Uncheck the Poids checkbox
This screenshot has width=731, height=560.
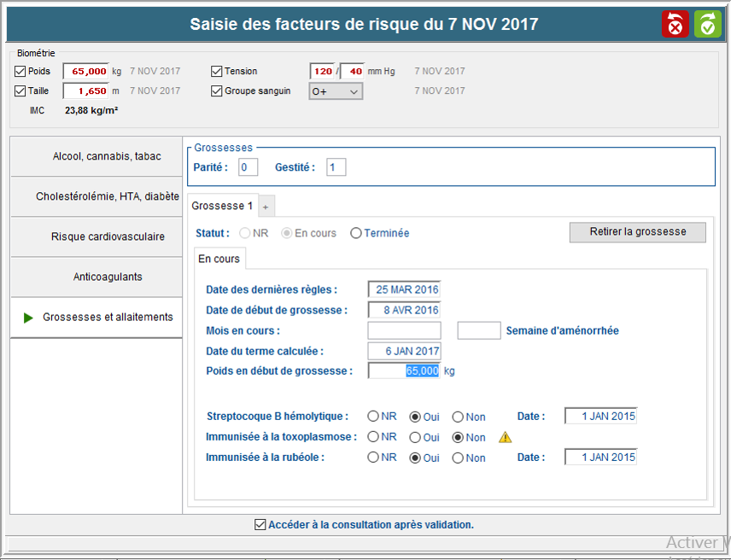[x=20, y=71]
